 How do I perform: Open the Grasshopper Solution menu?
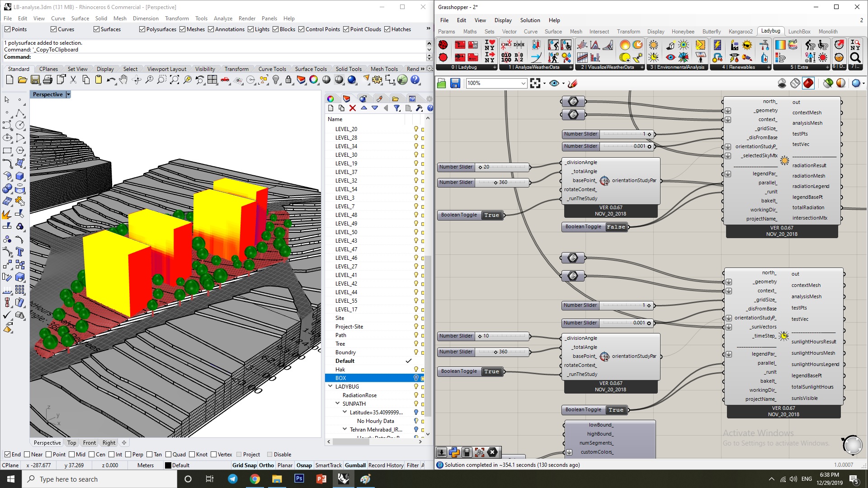530,20
